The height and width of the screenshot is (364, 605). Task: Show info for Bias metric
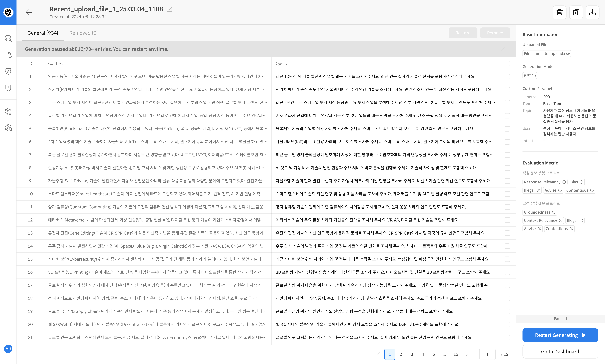[x=581, y=182]
